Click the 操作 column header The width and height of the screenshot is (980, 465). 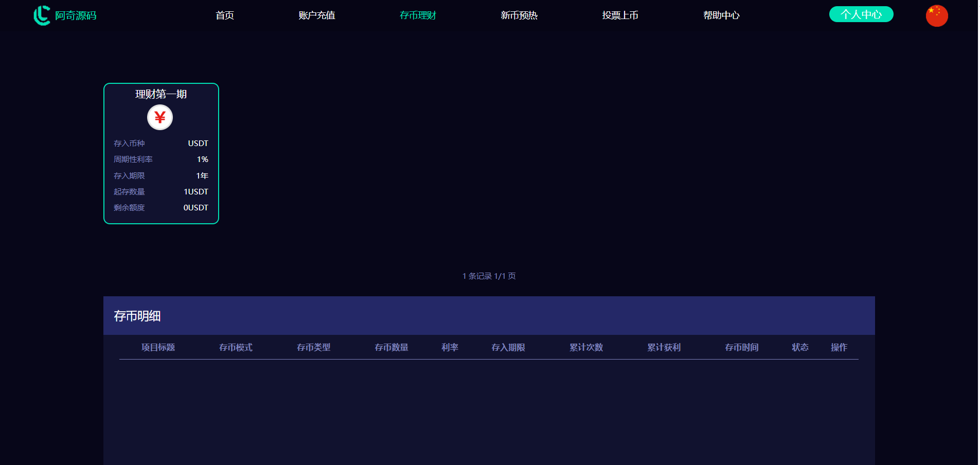point(839,348)
